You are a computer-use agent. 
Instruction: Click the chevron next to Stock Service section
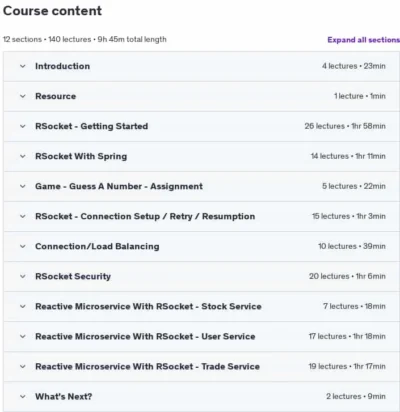pyautogui.click(x=23, y=306)
